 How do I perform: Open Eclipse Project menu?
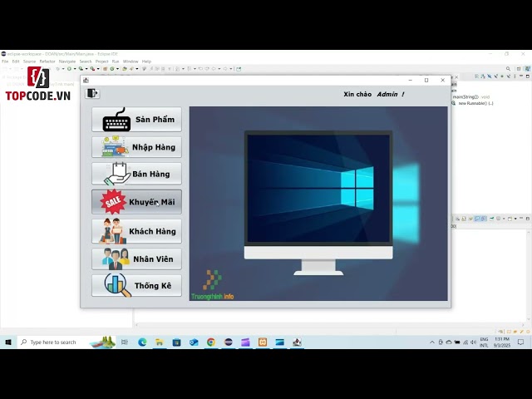(x=101, y=62)
